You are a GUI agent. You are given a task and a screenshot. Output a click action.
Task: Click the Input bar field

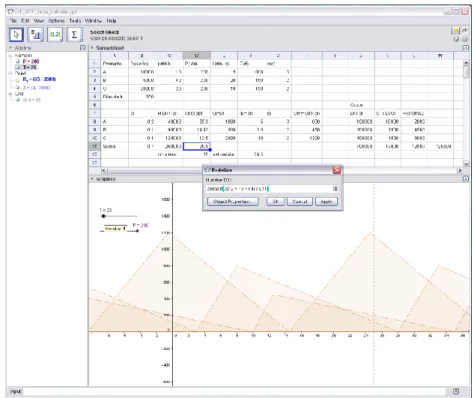click(234, 391)
